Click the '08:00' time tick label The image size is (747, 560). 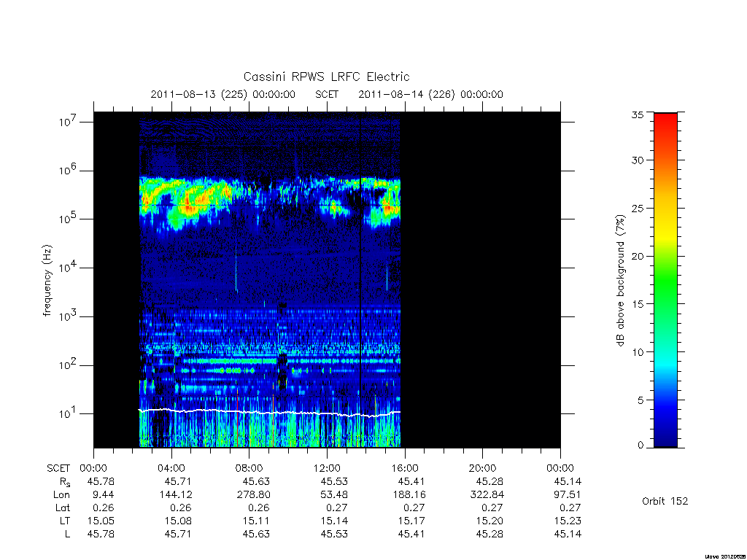point(249,468)
